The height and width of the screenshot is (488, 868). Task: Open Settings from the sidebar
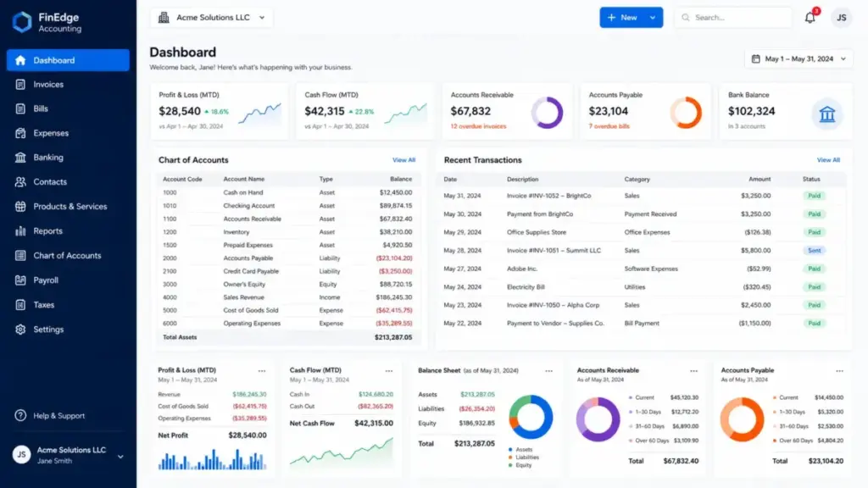coord(68,330)
